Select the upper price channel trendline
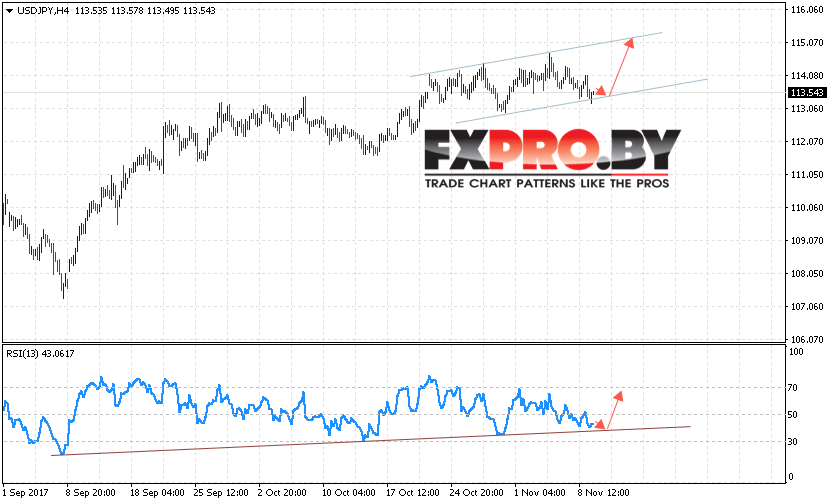828x504 pixels. point(537,54)
